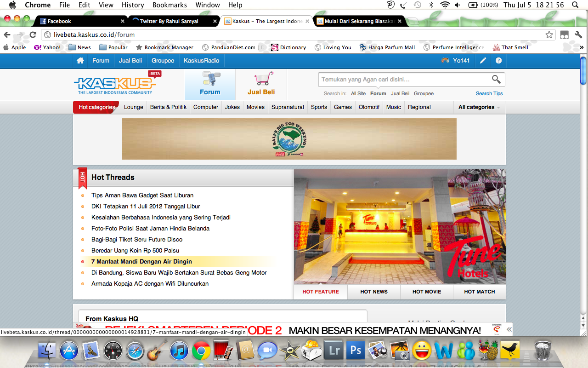
Task: Open thread Foto-Foto Polisi Saat Jaman Hindia Belanda
Action: (150, 228)
